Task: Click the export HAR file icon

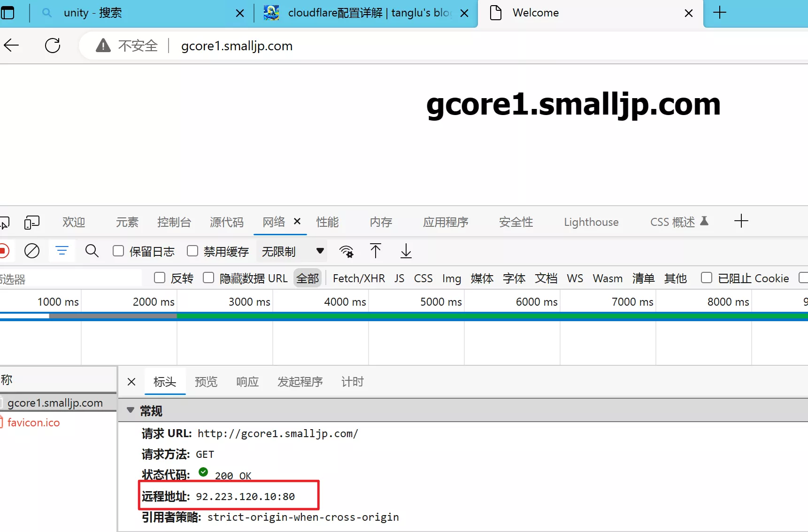Action: click(x=406, y=251)
